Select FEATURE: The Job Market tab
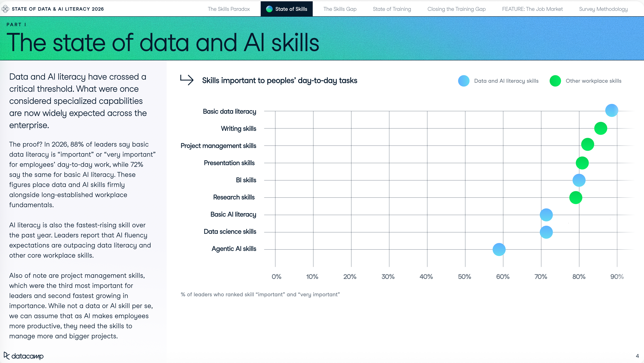The image size is (644, 363). 532,9
